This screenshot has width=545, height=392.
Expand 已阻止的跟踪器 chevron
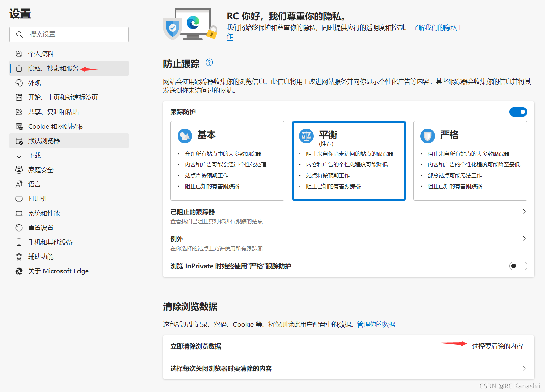click(524, 211)
